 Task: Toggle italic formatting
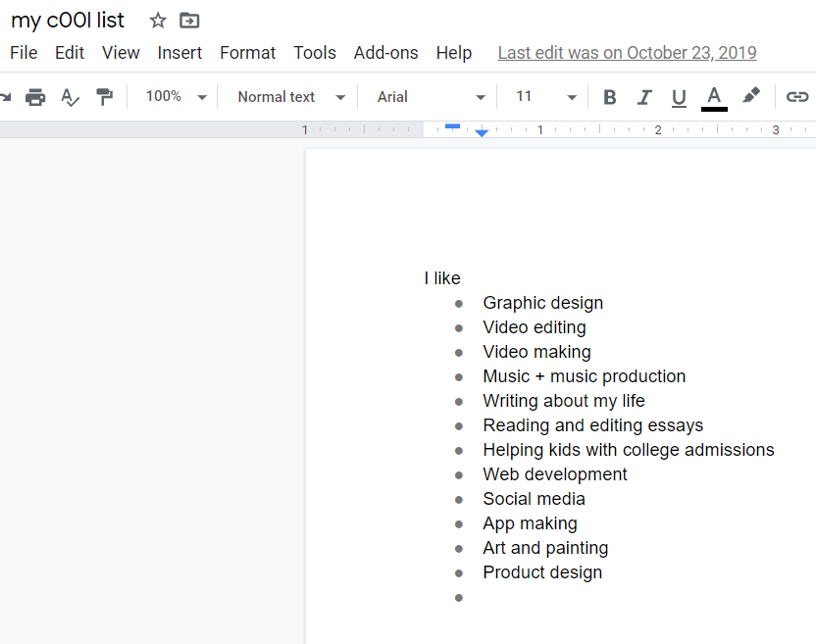(x=644, y=97)
